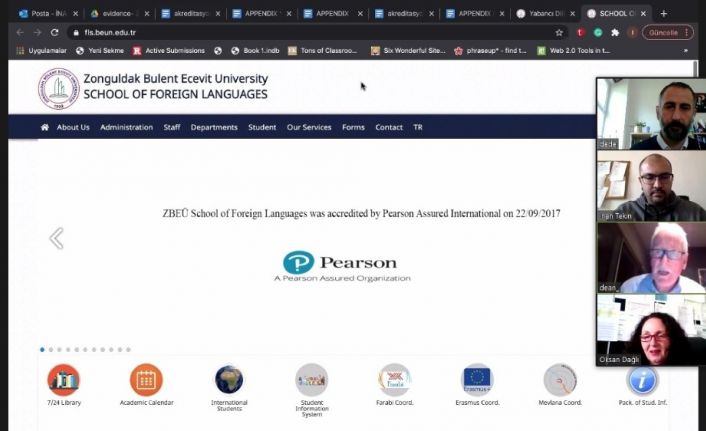Image resolution: width=706 pixels, height=431 pixels.
Task: Open the Web 2.0 Tools bookmark
Action: point(574,50)
